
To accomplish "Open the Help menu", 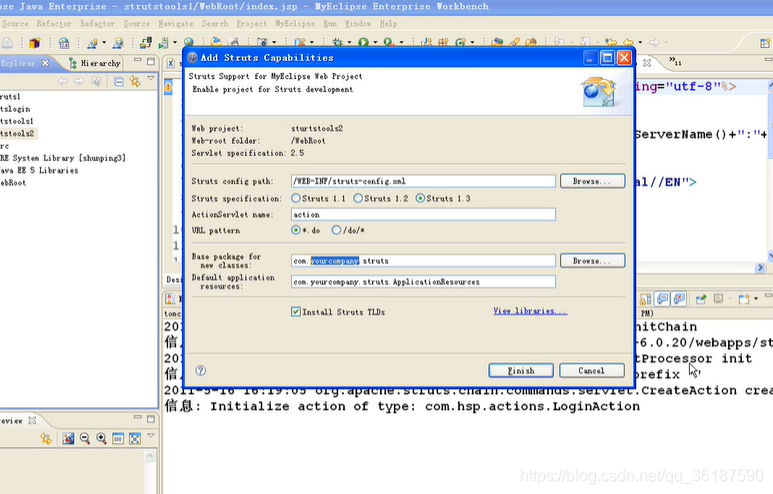I will coord(388,23).
